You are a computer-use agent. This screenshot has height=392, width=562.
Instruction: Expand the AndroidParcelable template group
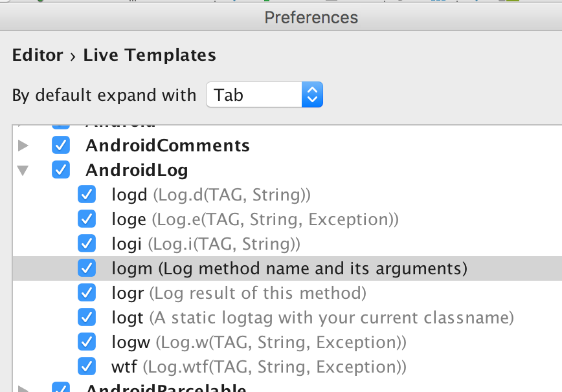(x=23, y=389)
